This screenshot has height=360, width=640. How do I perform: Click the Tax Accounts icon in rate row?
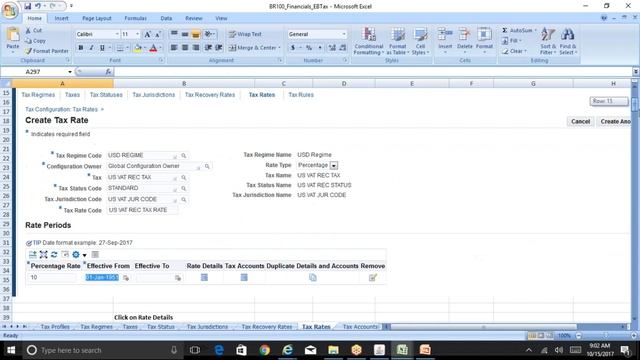244,278
